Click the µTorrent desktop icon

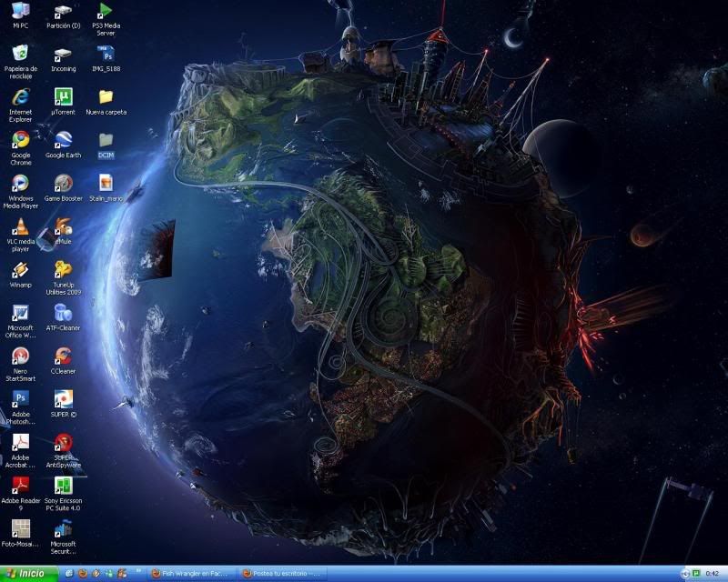63,97
